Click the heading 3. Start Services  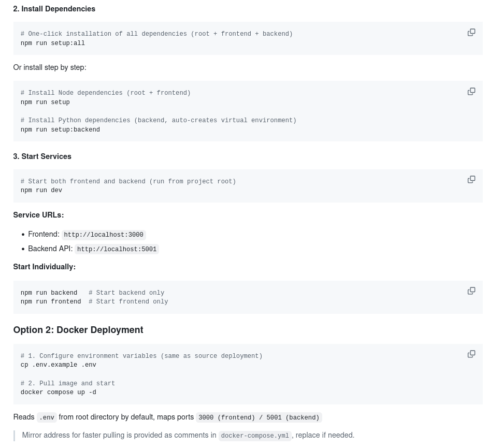(x=42, y=156)
